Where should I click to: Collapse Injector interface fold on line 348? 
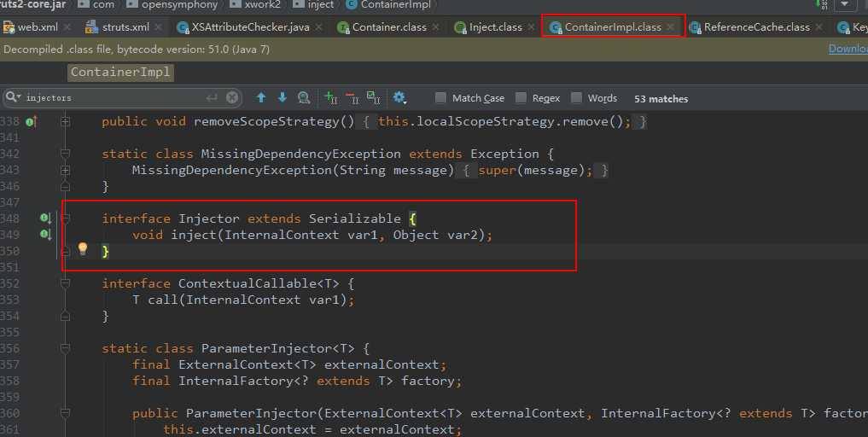66,218
